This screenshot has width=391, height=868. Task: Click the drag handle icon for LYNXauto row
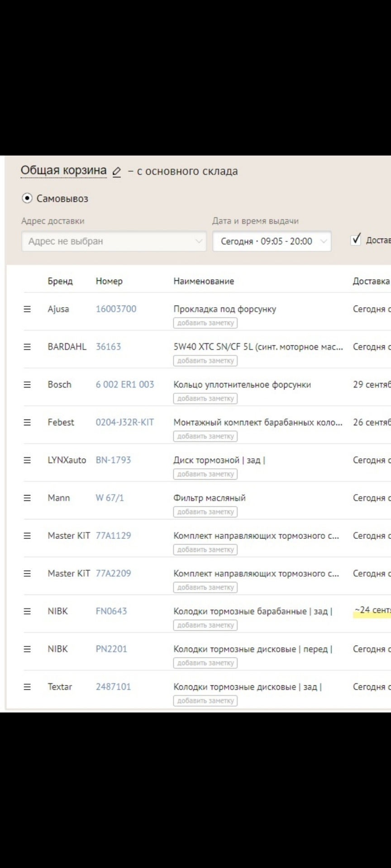coord(27,460)
